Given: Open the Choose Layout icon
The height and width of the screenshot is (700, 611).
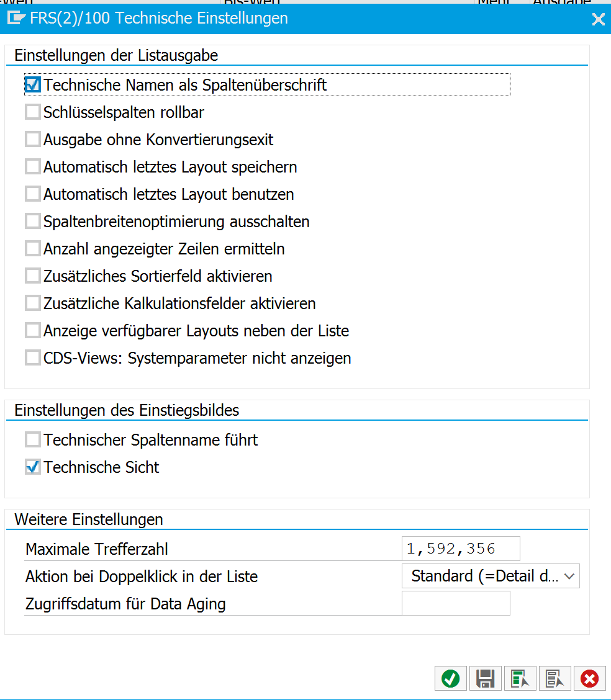Looking at the screenshot, I should click(520, 678).
